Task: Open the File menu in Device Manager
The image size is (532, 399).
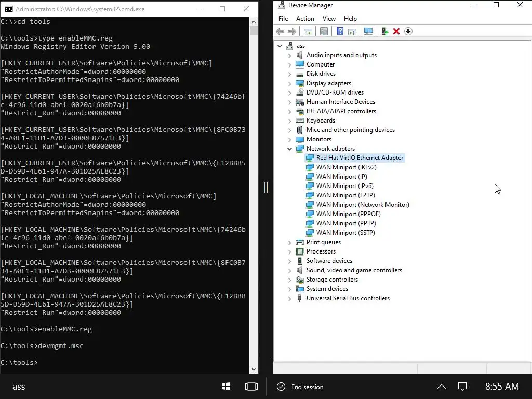Action: coord(283,19)
